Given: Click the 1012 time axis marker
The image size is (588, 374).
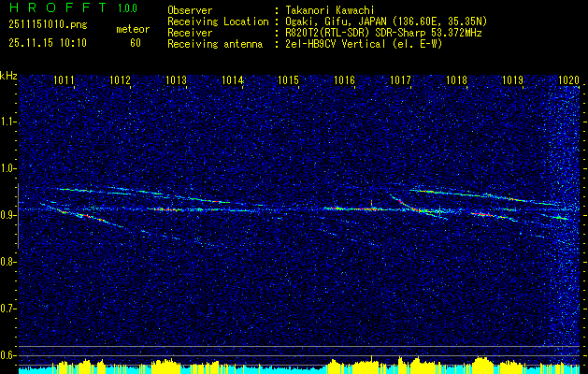Looking at the screenshot, I should click(120, 79).
